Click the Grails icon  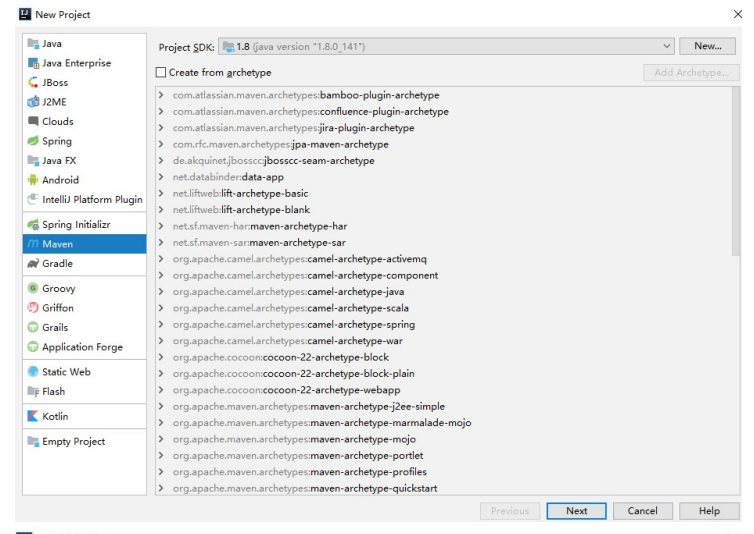33,327
